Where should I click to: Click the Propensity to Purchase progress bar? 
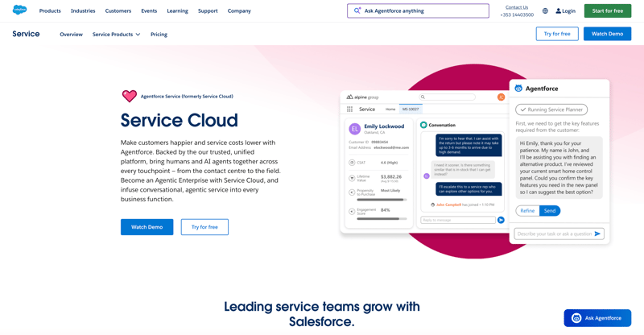pyautogui.click(x=382, y=200)
